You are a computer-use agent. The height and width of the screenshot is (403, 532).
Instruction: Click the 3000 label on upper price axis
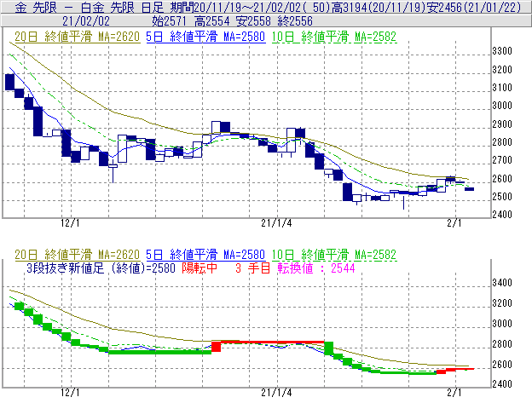tap(502, 106)
